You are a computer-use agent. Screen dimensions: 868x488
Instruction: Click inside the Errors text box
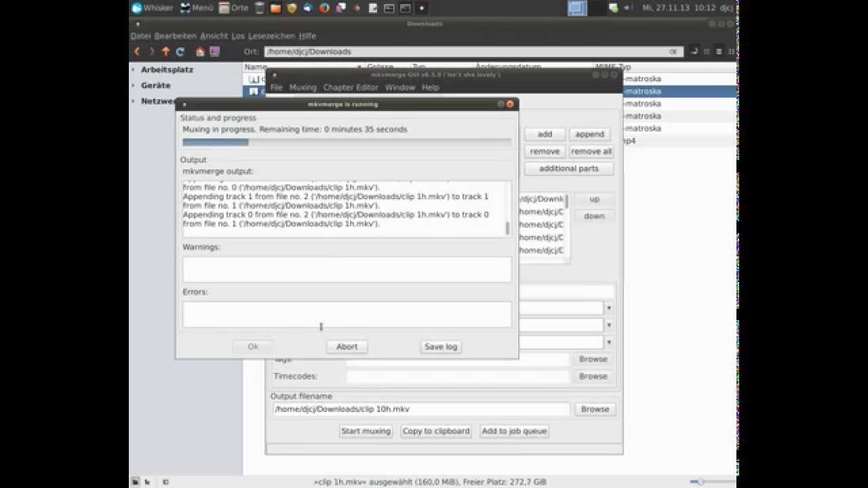[x=347, y=314]
